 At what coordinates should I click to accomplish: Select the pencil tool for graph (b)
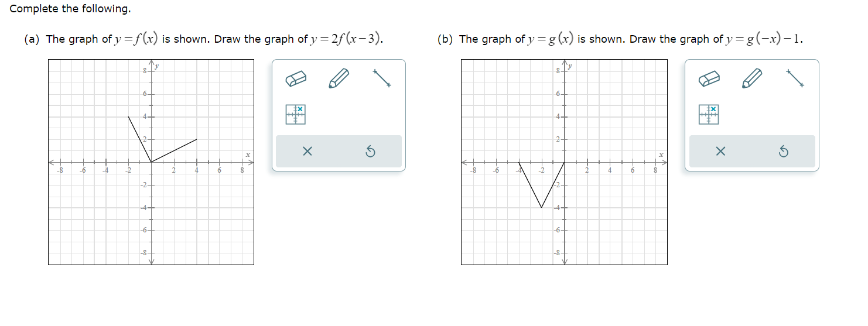click(752, 78)
